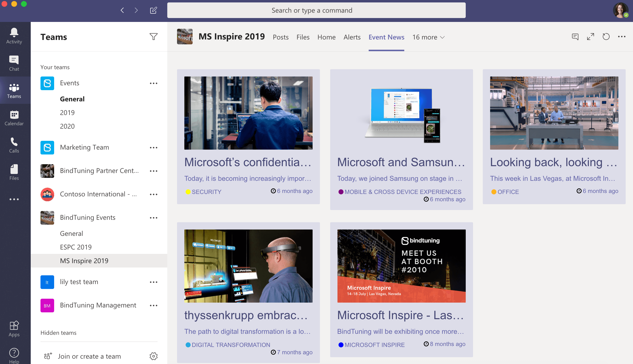633x364 pixels.
Task: Open the Samsung laptop article image
Action: point(401,113)
